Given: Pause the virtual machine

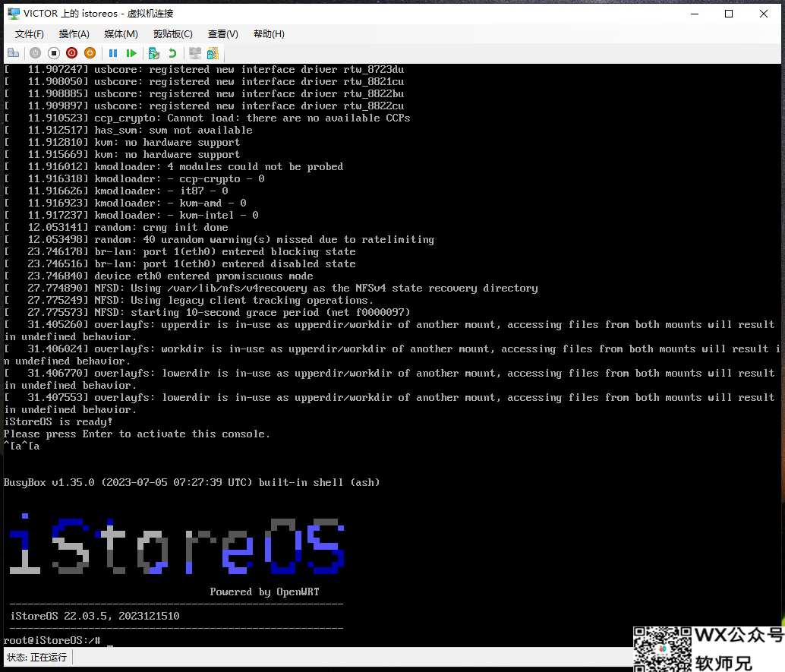Looking at the screenshot, I should pos(113,53).
